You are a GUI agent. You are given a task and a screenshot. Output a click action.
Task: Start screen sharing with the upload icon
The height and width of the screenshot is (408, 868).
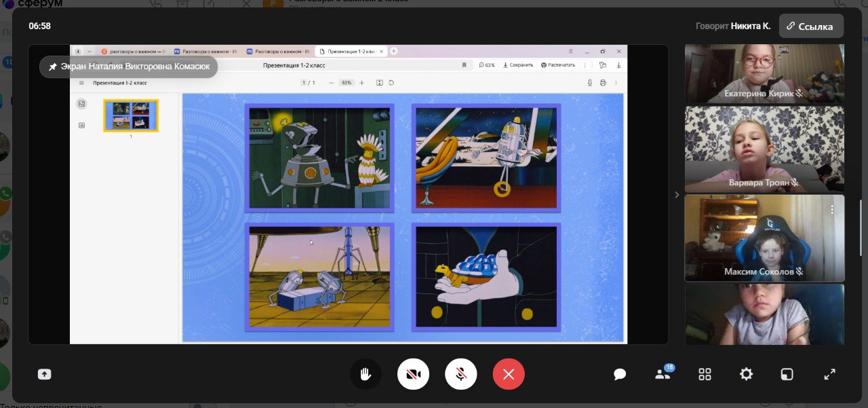point(44,374)
